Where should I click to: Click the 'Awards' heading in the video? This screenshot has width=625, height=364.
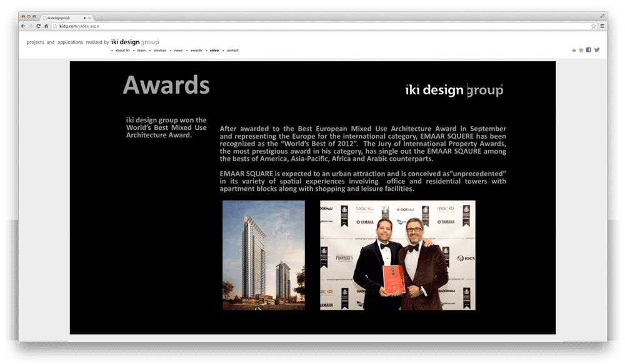coord(166,85)
